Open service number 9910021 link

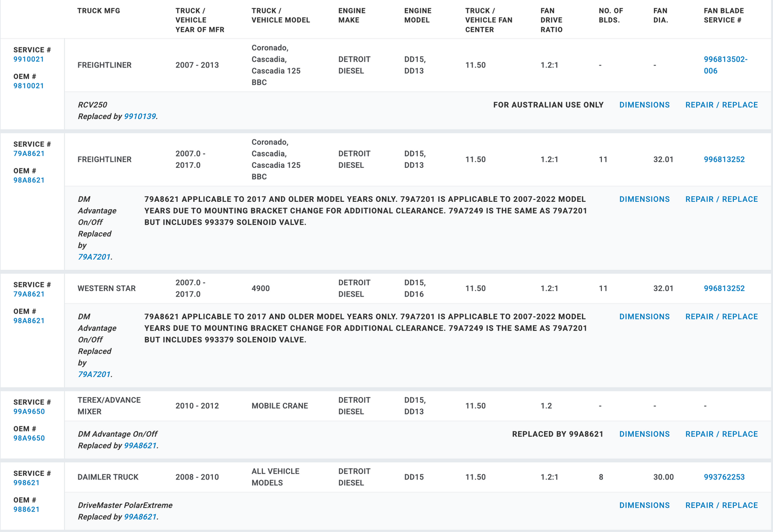pyautogui.click(x=28, y=59)
